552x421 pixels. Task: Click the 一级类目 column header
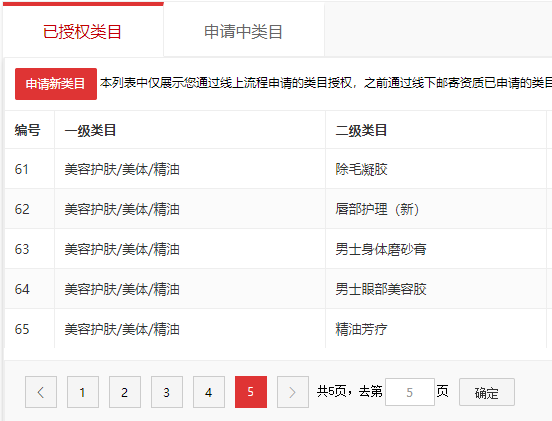[x=90, y=130]
